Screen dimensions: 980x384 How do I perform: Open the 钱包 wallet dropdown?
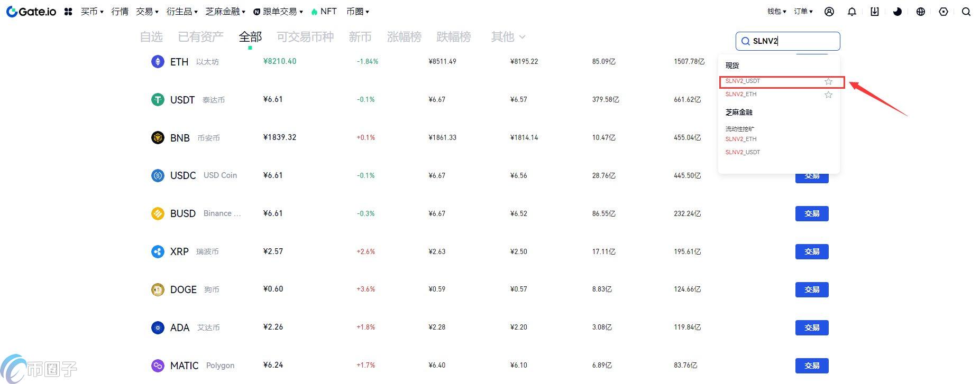(776, 12)
